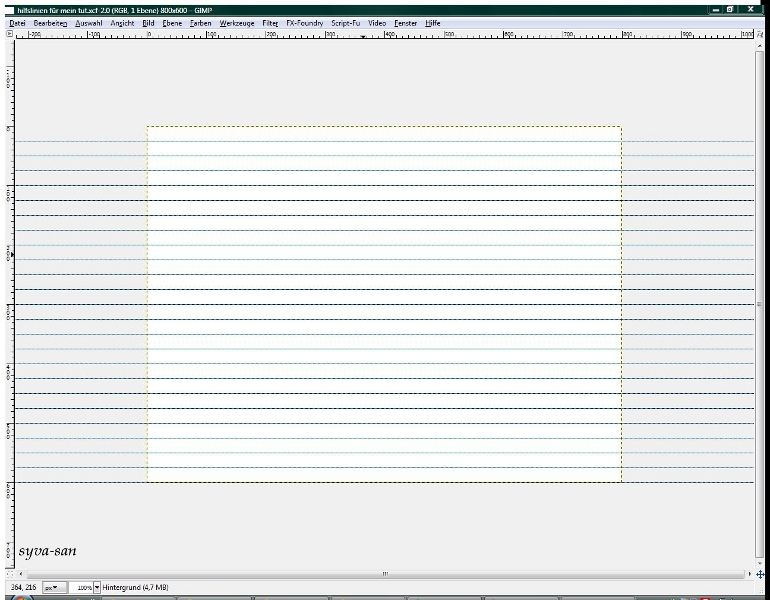Open the Bearbeiten menu
This screenshot has height=600, width=770.
[50, 23]
